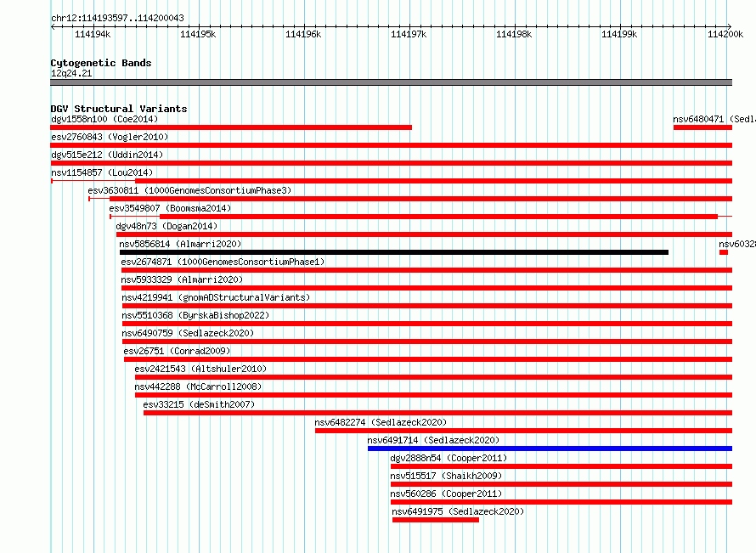Screen dimensions: 756x553
Task: Select the nsv6490759 (Sedlazeck2020) label
Action: click(188, 333)
